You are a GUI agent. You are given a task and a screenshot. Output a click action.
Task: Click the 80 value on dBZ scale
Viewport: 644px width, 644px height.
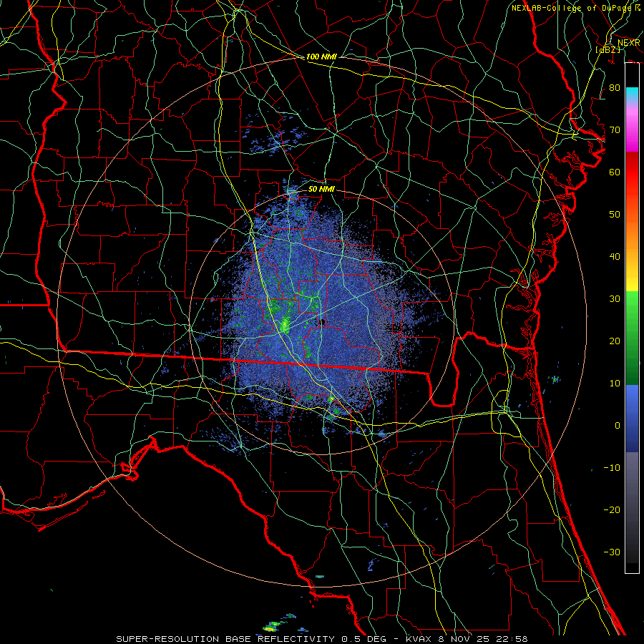point(615,87)
